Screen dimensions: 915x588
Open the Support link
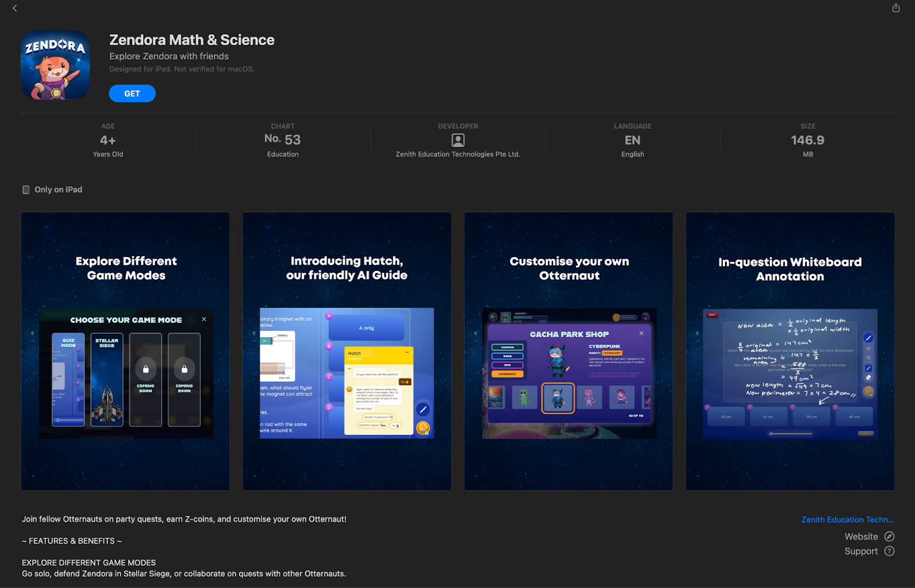pos(861,551)
